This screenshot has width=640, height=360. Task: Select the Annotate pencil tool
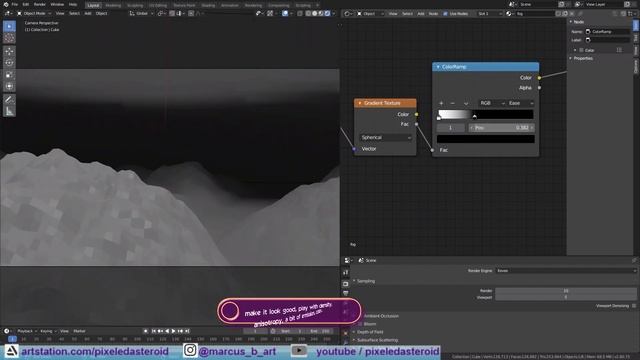coord(9,99)
